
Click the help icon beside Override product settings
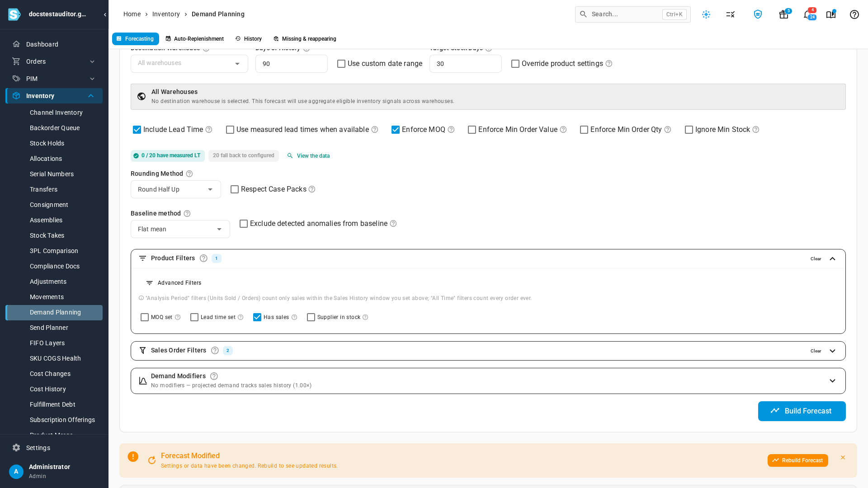pos(609,64)
